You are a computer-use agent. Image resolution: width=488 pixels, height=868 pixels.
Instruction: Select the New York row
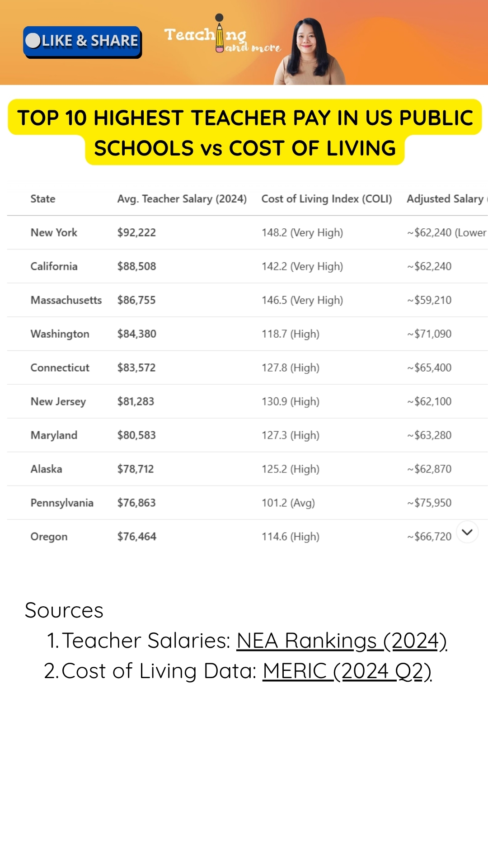coord(248,232)
